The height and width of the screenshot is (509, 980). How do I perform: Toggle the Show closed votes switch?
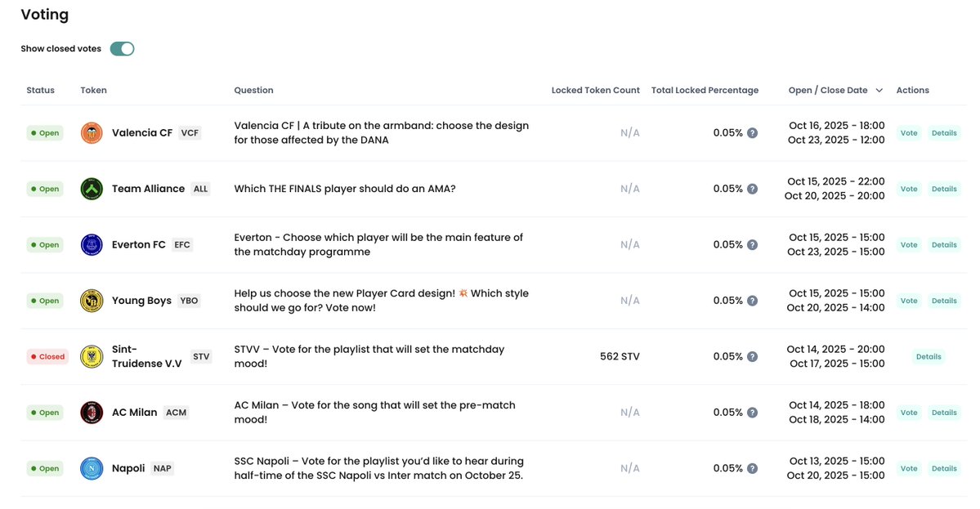(x=122, y=49)
